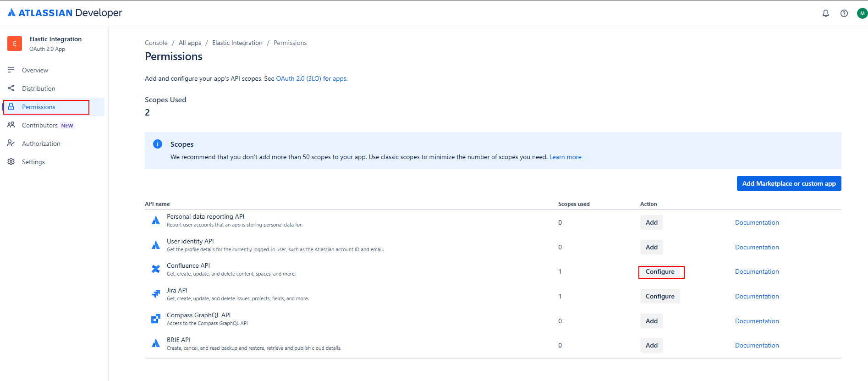Image resolution: width=868 pixels, height=381 pixels.
Task: Click the Scopes used column header
Action: (574, 204)
